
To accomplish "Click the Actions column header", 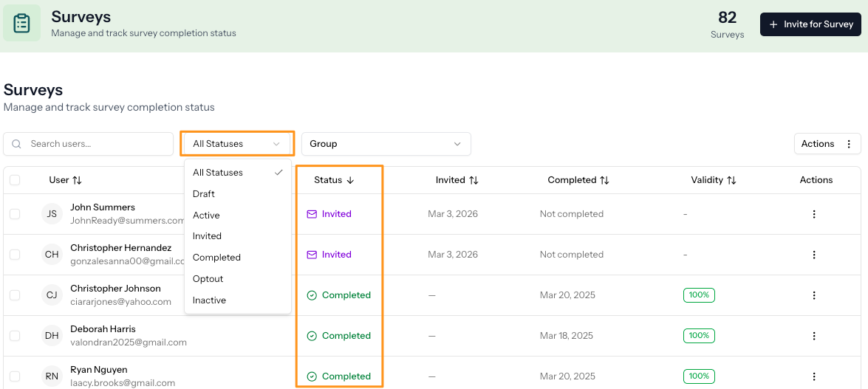I will tap(816, 180).
